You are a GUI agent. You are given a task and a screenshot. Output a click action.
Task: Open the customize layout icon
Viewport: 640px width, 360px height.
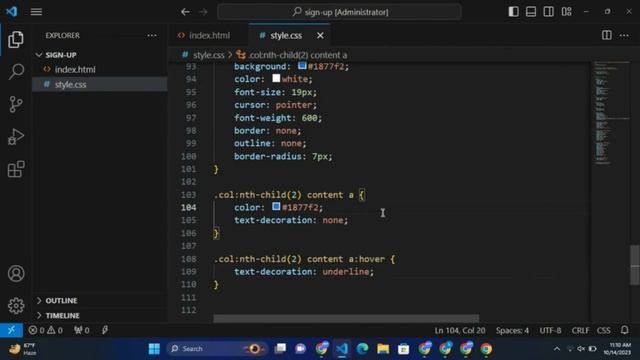[567, 11]
